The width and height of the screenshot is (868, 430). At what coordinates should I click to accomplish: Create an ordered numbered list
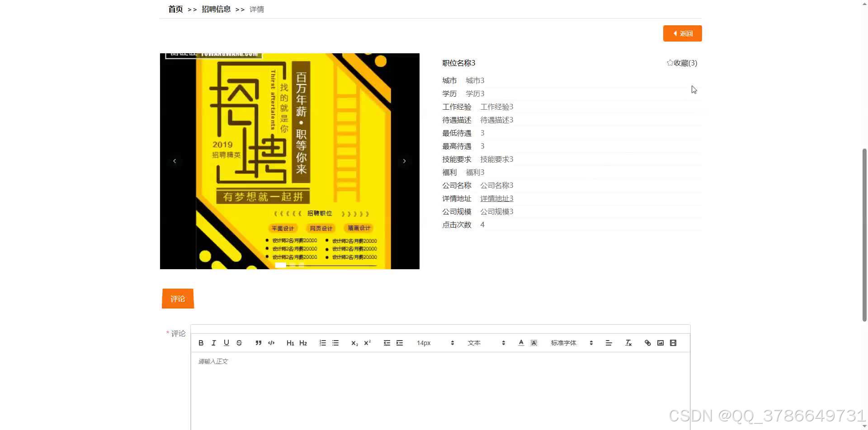pyautogui.click(x=323, y=343)
